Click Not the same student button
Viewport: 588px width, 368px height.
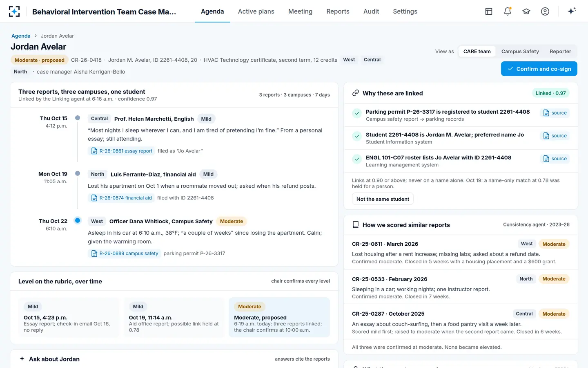click(383, 199)
